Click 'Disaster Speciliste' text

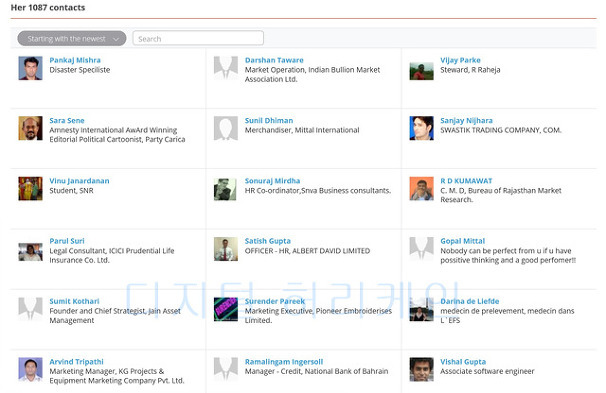[x=80, y=70]
